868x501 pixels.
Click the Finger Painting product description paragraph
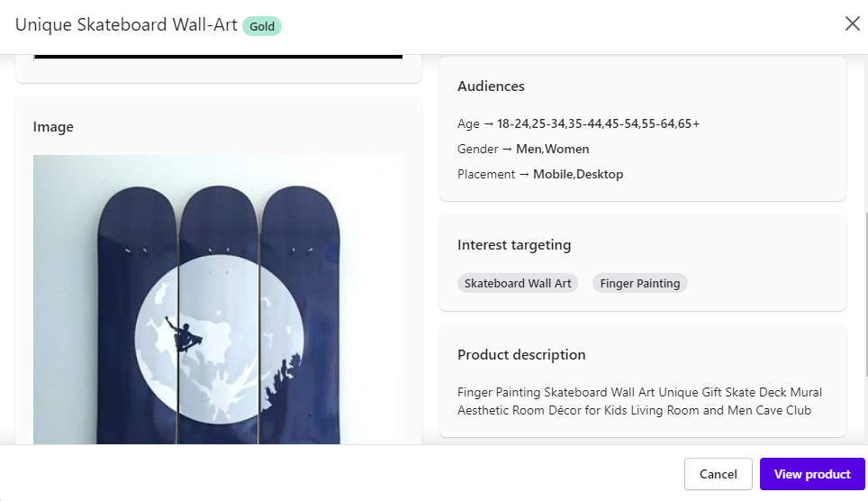[x=639, y=401]
